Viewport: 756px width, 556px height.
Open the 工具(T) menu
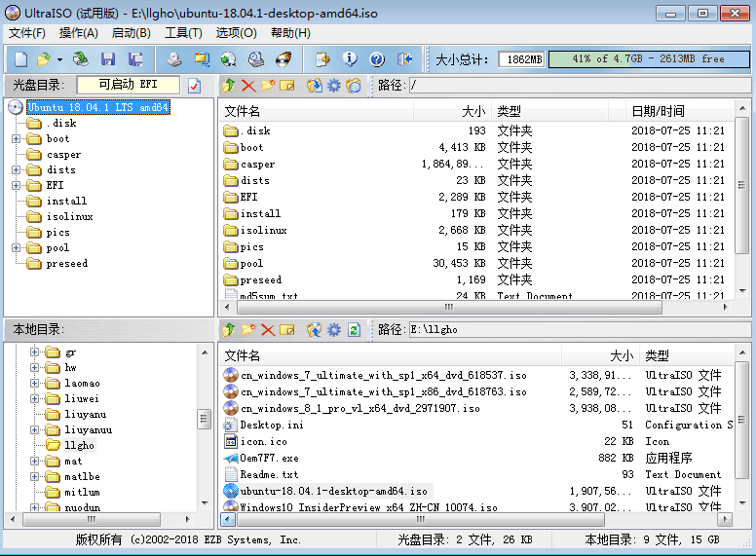coord(183,33)
